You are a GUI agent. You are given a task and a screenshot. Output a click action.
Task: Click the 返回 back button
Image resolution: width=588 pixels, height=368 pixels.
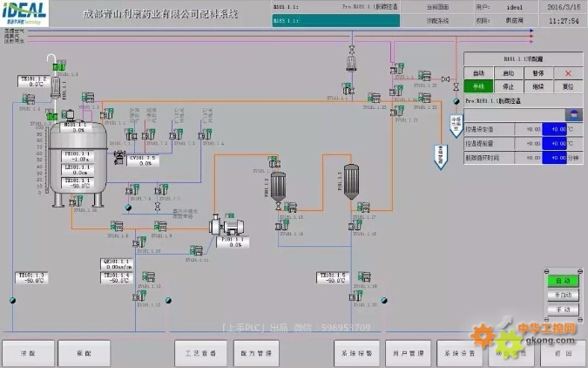pyautogui.click(x=563, y=353)
